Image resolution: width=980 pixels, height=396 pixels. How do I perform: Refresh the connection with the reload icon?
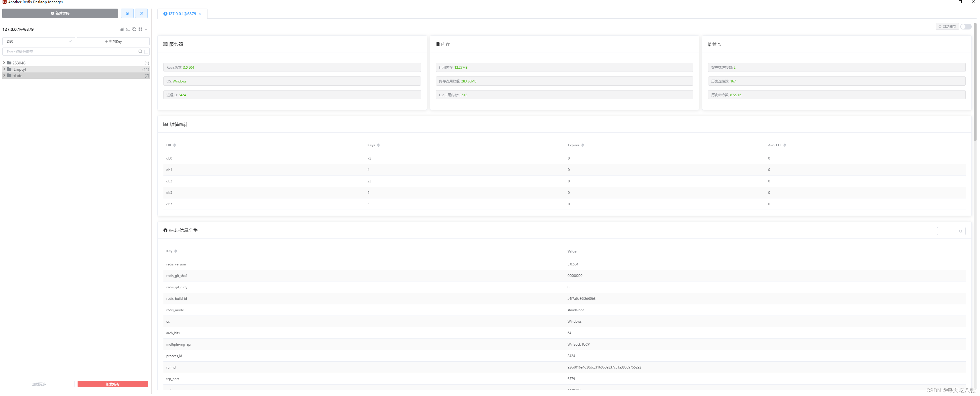coord(134,29)
